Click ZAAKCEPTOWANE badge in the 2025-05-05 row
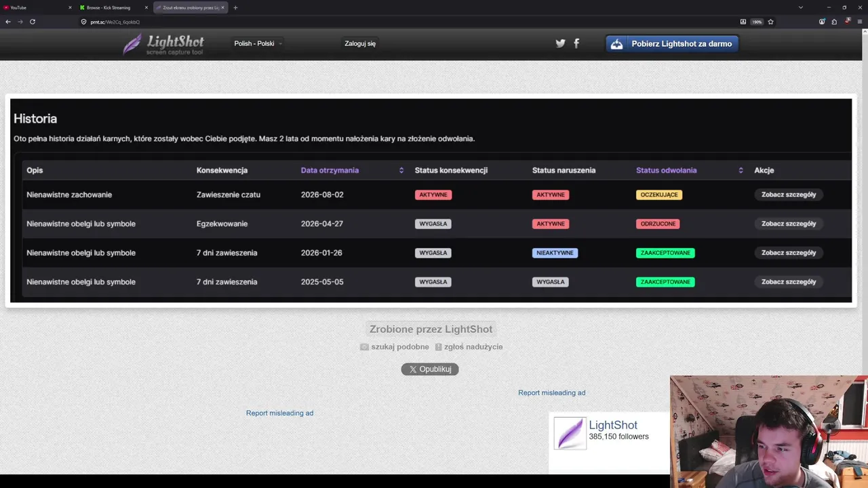The image size is (868, 488). [x=665, y=282]
